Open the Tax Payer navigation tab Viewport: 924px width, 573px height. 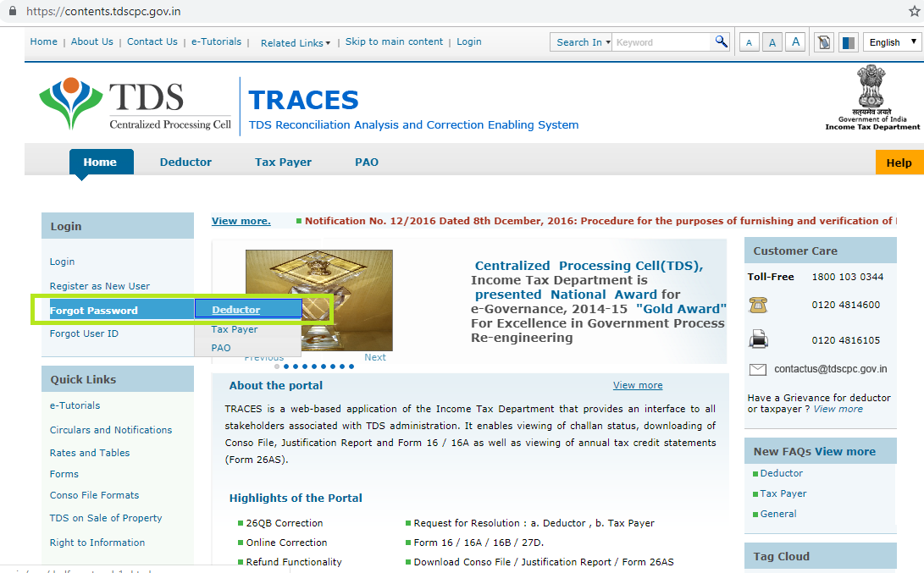coord(283,162)
